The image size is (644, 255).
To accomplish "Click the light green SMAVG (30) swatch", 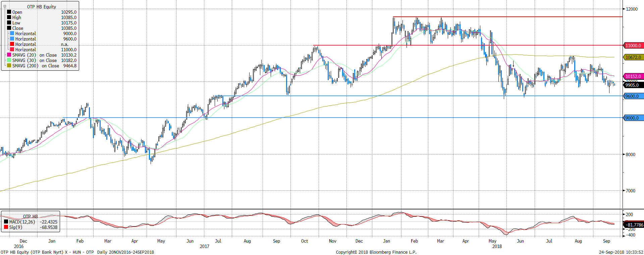I will (x=9, y=60).
